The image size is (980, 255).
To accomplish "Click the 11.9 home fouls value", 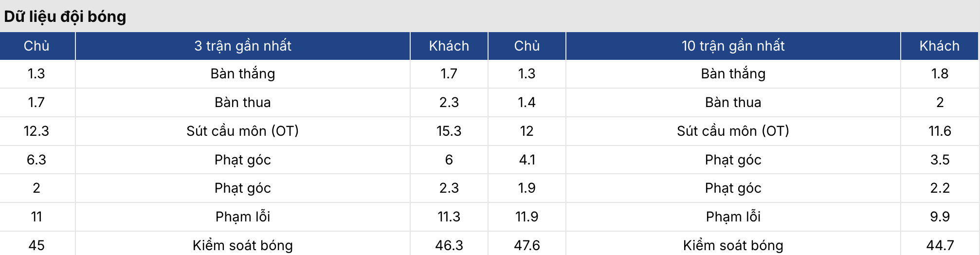I will (526, 217).
